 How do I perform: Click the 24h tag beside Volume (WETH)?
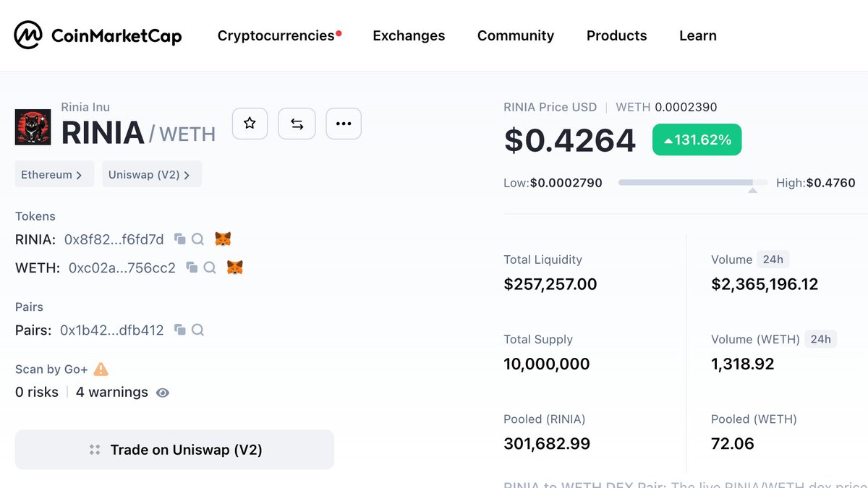[820, 339]
